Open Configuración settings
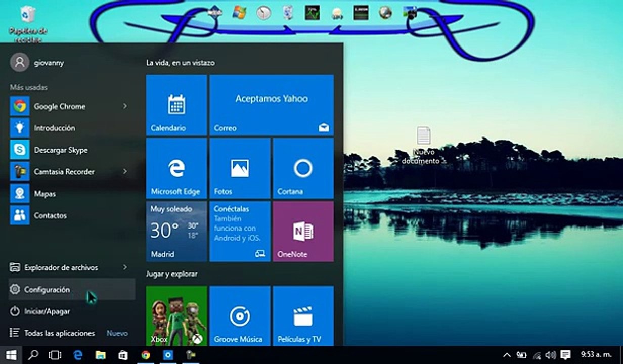623x364 pixels. tap(72, 289)
